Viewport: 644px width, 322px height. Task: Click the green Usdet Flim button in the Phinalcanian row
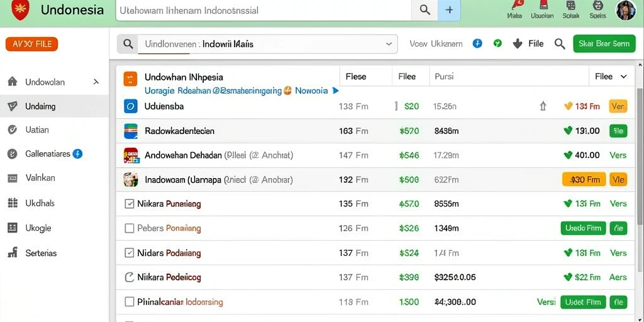click(583, 302)
